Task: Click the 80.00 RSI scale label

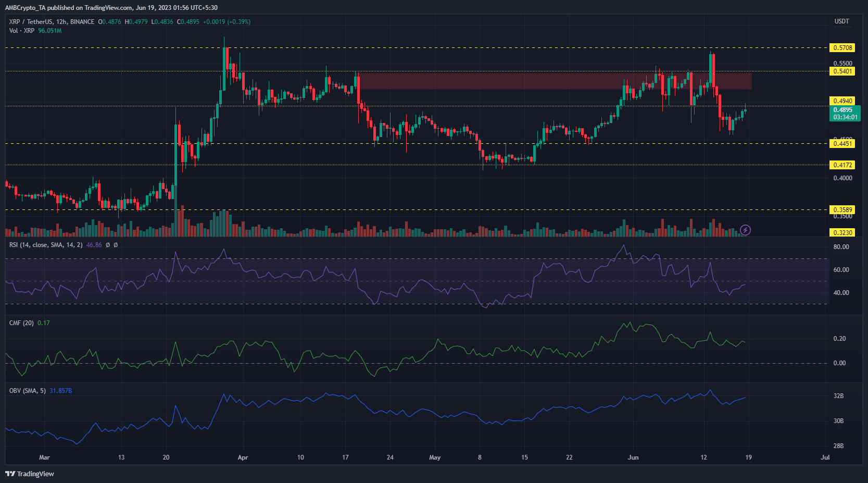Action: point(841,247)
